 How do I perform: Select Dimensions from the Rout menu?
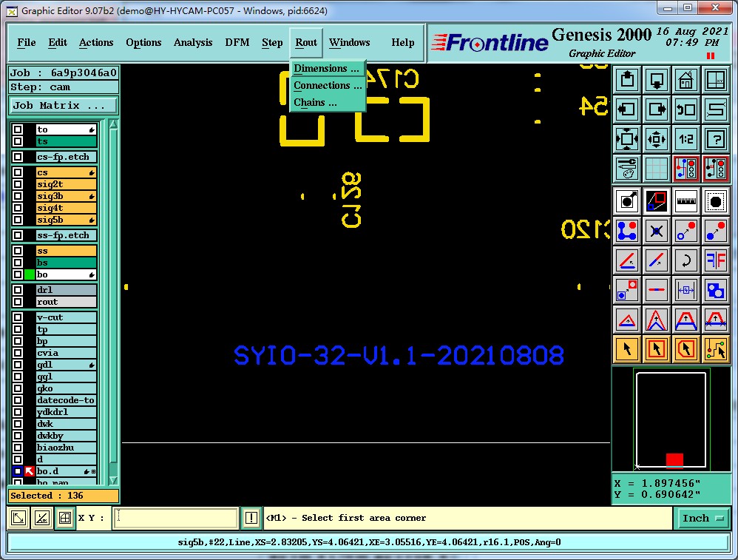(328, 68)
